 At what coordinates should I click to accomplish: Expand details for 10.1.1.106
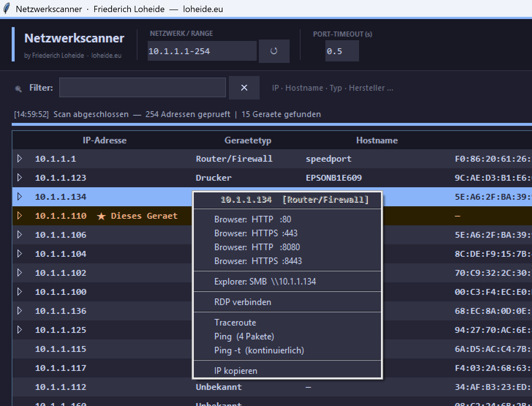click(x=20, y=235)
